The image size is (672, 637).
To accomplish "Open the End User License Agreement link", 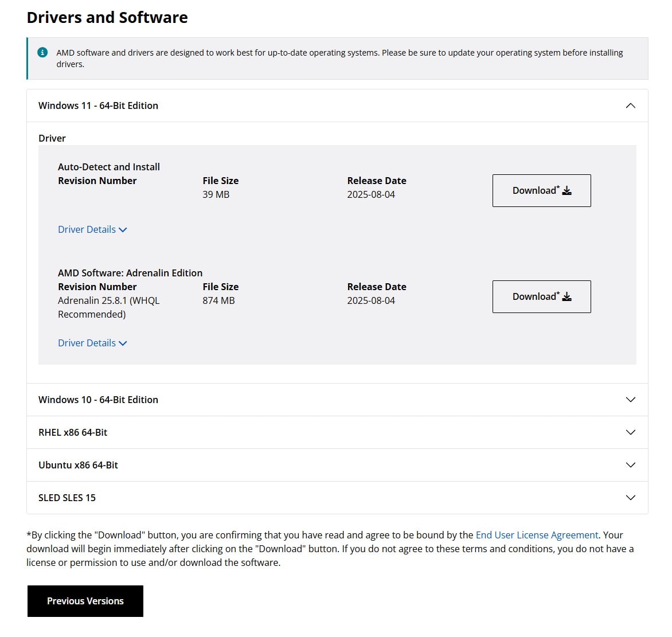I will (x=537, y=535).
